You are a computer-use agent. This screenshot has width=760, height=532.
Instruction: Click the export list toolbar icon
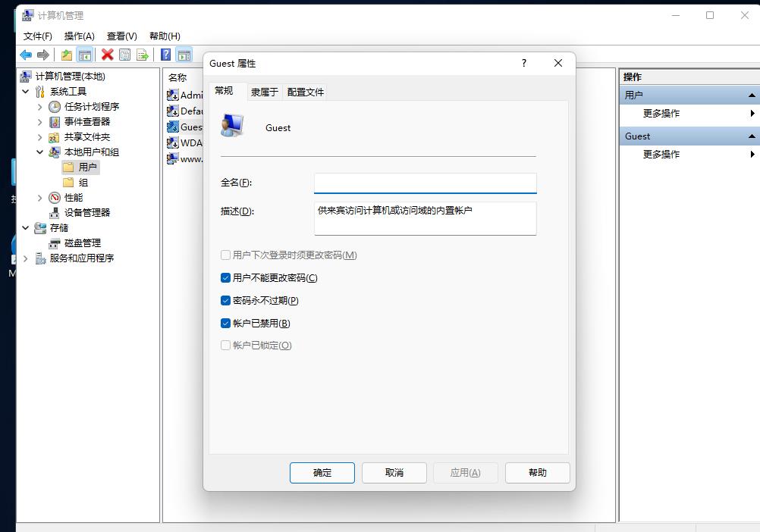pyautogui.click(x=143, y=54)
